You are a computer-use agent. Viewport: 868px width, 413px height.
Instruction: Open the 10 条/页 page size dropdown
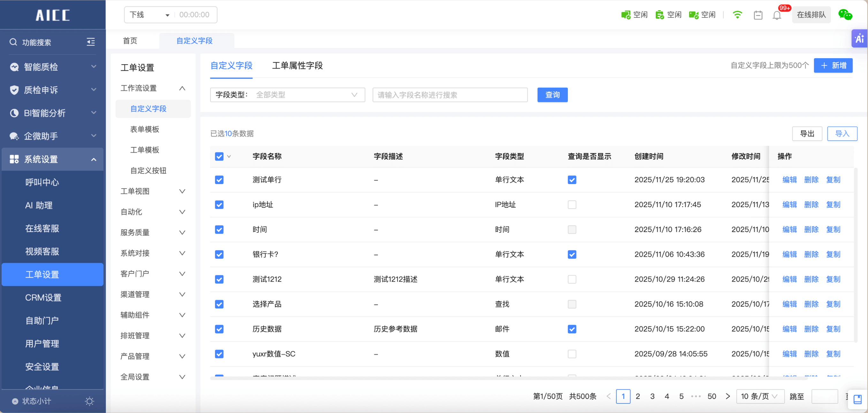[x=760, y=396]
